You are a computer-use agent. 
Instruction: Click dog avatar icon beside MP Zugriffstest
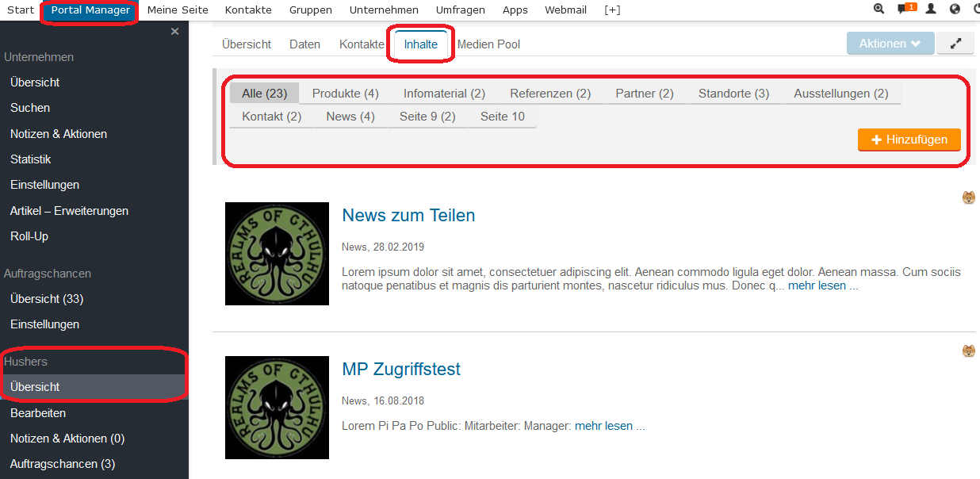[x=968, y=351]
